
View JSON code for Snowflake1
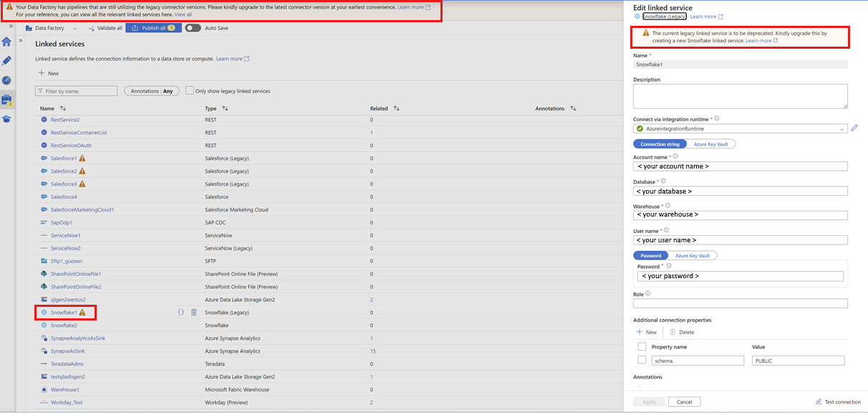pos(181,313)
